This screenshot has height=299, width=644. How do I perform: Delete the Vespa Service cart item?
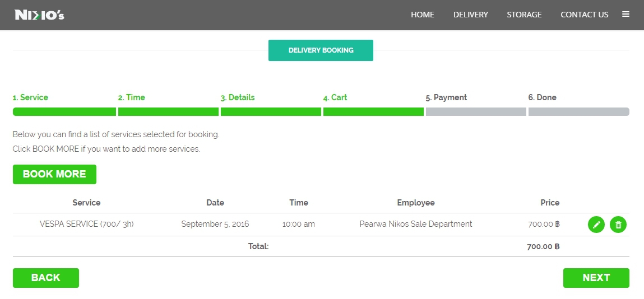[618, 225]
